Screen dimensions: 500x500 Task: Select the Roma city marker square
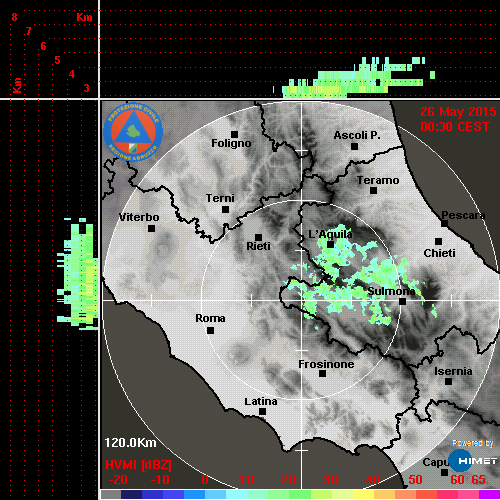210,330
